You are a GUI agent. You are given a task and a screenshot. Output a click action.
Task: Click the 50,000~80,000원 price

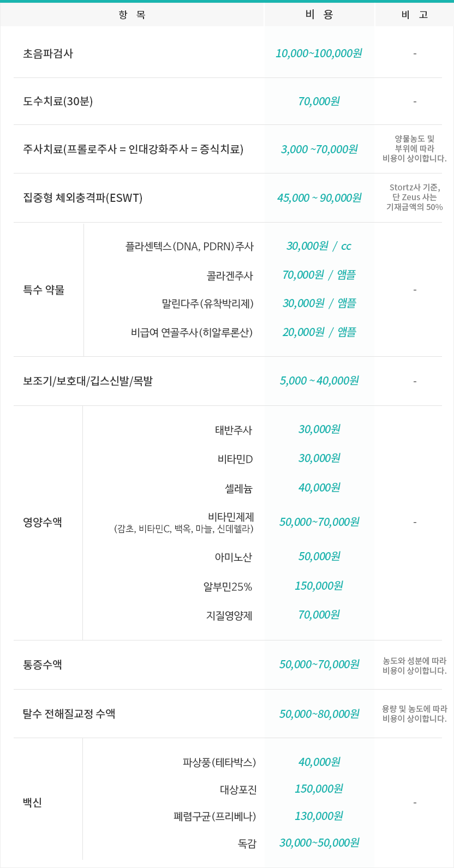[x=319, y=714]
